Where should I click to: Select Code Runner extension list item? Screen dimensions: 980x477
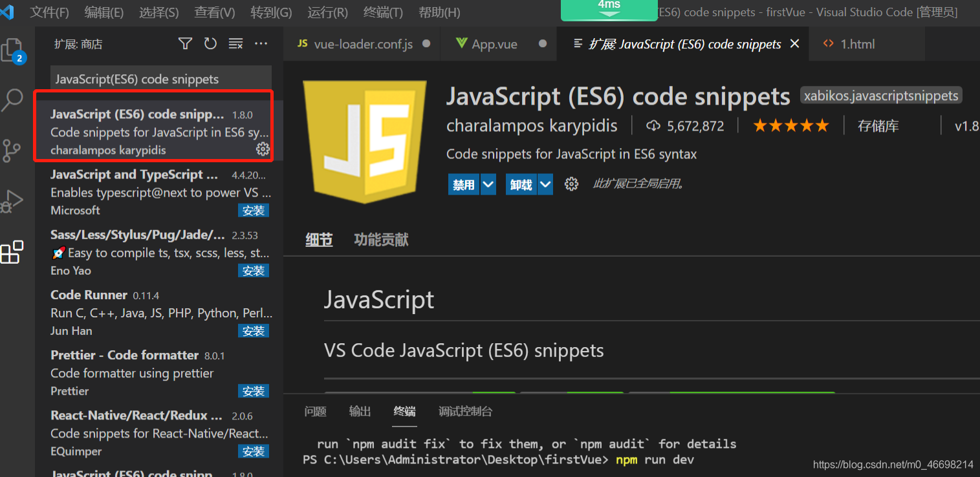click(x=159, y=313)
